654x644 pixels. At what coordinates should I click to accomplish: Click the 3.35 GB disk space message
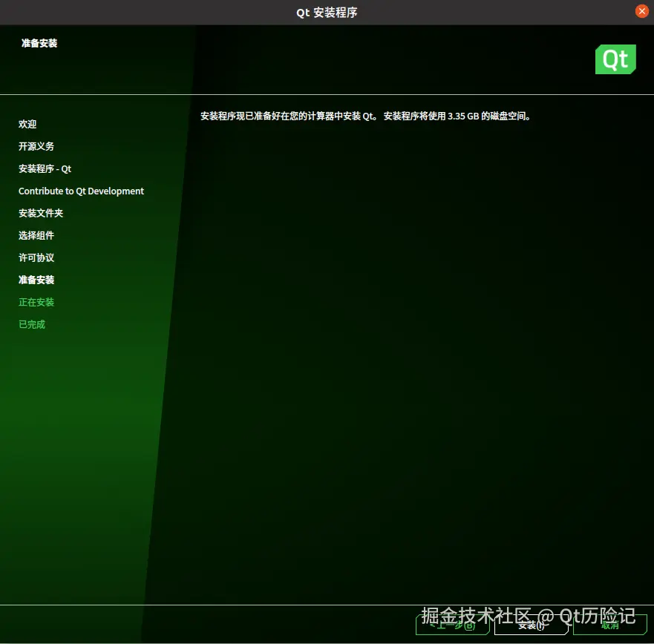click(366, 116)
